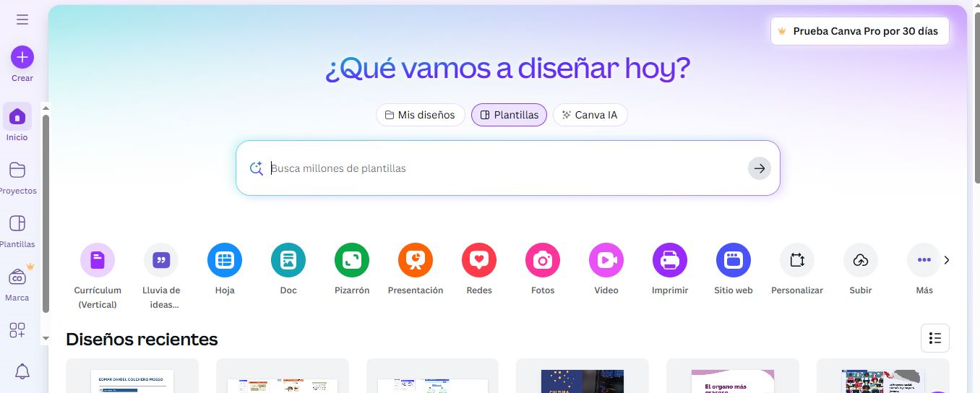Open the El órgano más grande design thumbnail

point(732,376)
